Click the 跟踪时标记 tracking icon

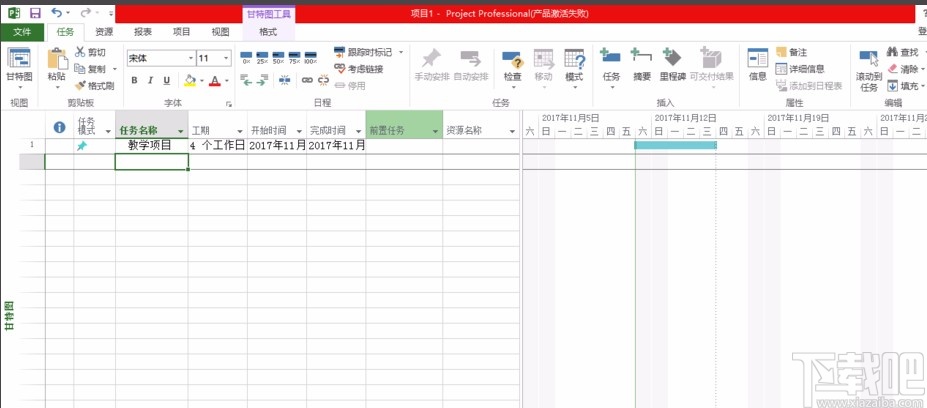click(x=339, y=53)
